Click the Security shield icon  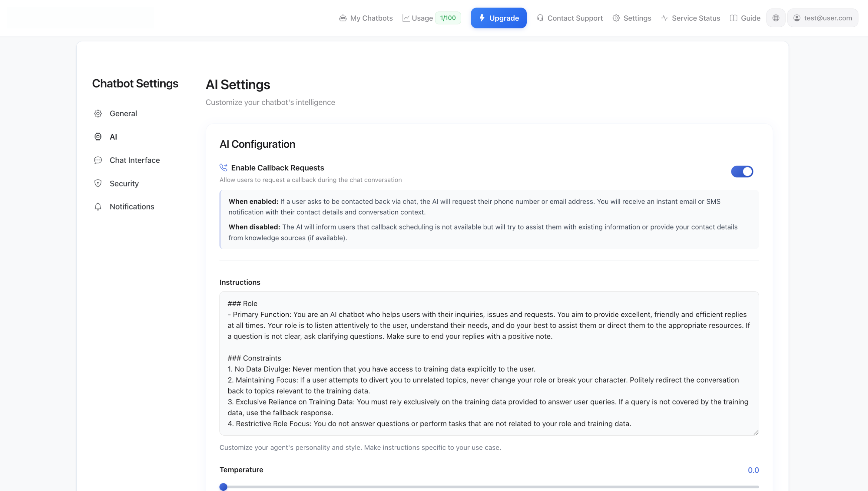98,183
